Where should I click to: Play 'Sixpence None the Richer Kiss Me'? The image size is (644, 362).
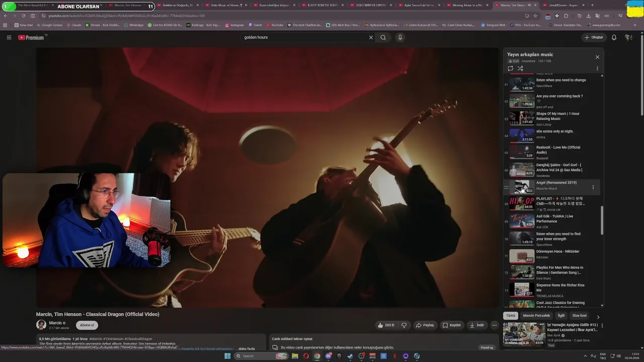(x=552, y=290)
